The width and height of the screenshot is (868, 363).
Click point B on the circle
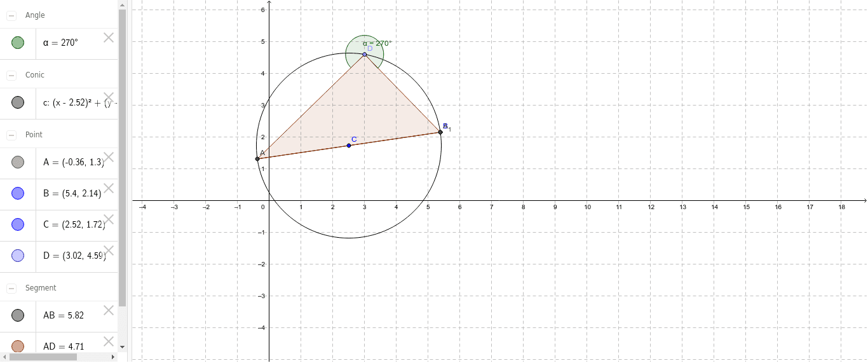click(x=440, y=132)
